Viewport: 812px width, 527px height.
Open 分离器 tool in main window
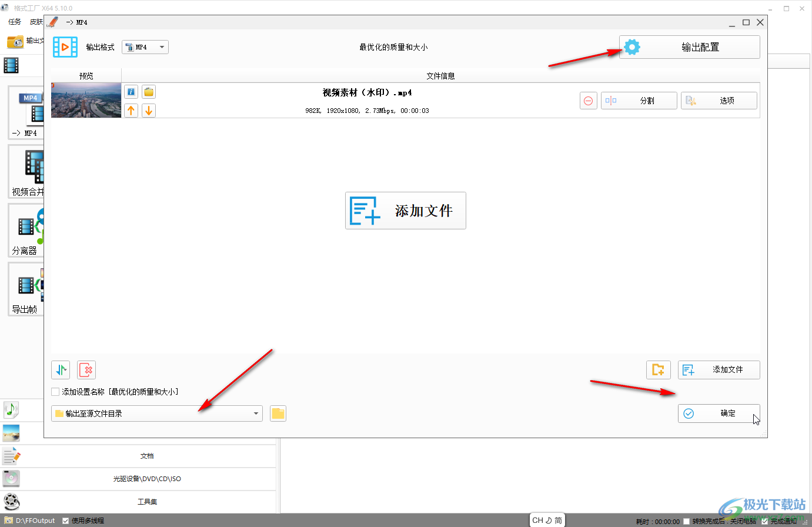(x=26, y=231)
